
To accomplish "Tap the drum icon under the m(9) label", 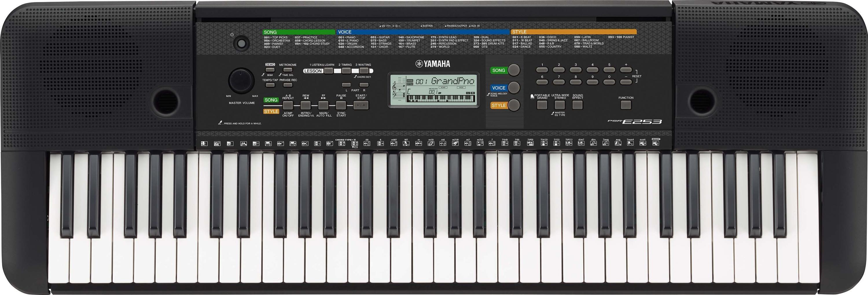I will point(431,144).
